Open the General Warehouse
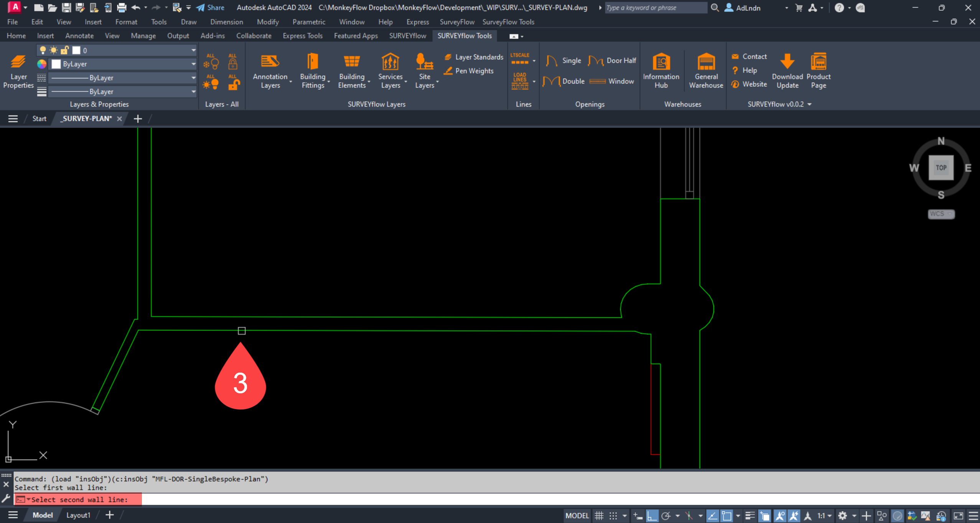980x523 pixels. pyautogui.click(x=706, y=71)
